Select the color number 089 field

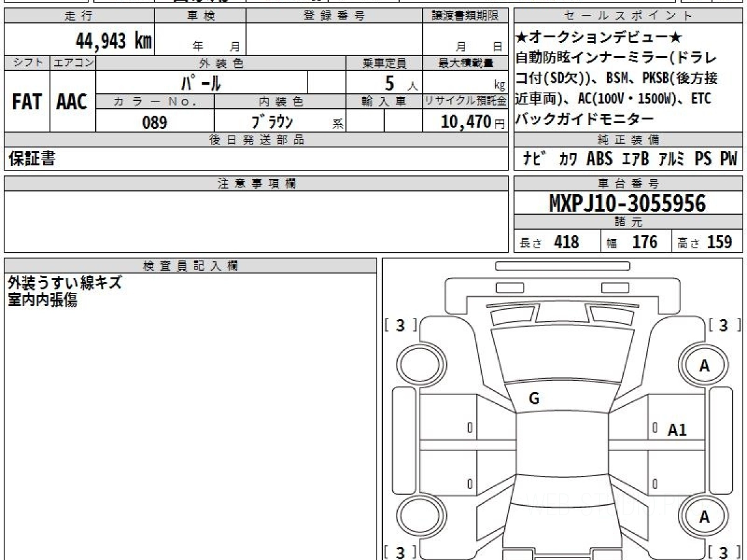[x=154, y=122]
